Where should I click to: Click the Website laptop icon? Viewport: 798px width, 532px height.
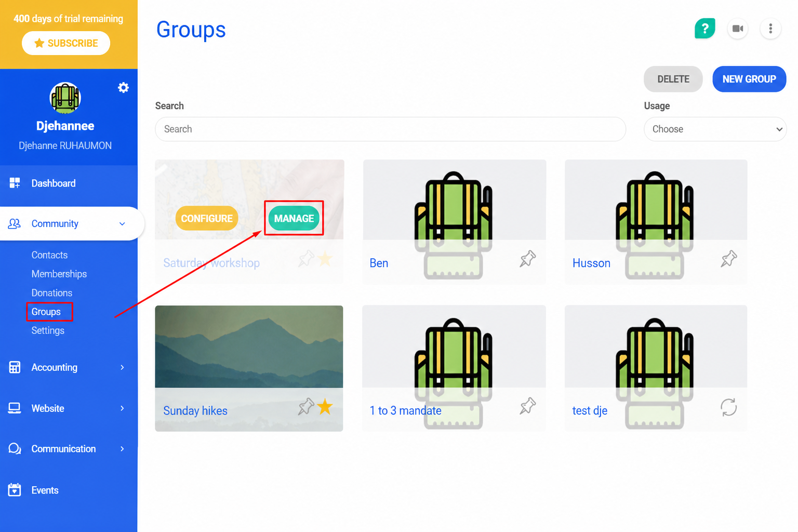click(x=15, y=408)
